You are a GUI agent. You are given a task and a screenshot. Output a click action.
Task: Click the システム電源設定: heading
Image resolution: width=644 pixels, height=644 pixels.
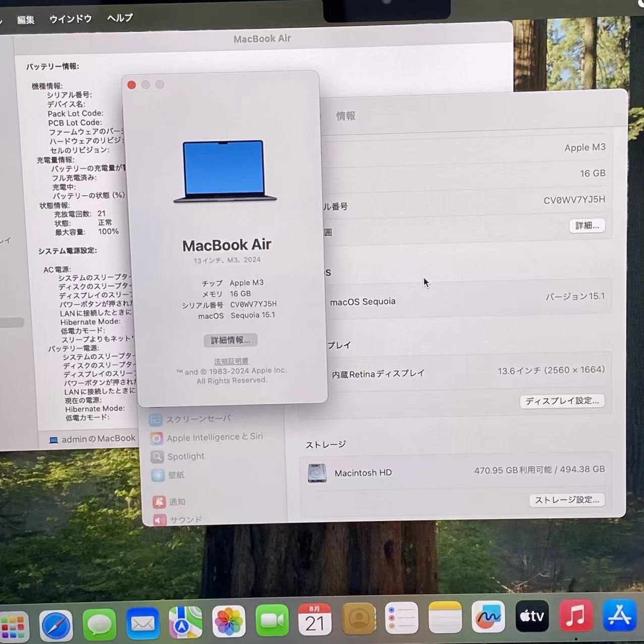(x=68, y=251)
